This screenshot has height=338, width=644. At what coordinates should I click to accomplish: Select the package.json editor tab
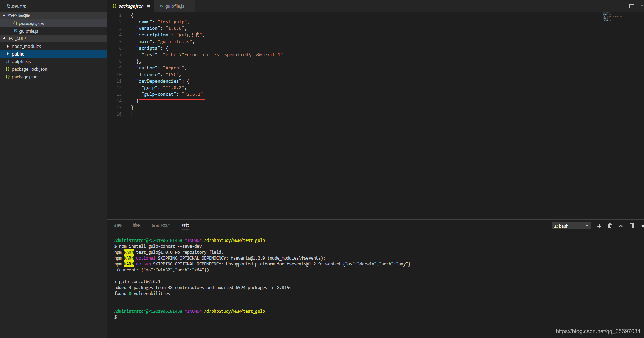131,6
